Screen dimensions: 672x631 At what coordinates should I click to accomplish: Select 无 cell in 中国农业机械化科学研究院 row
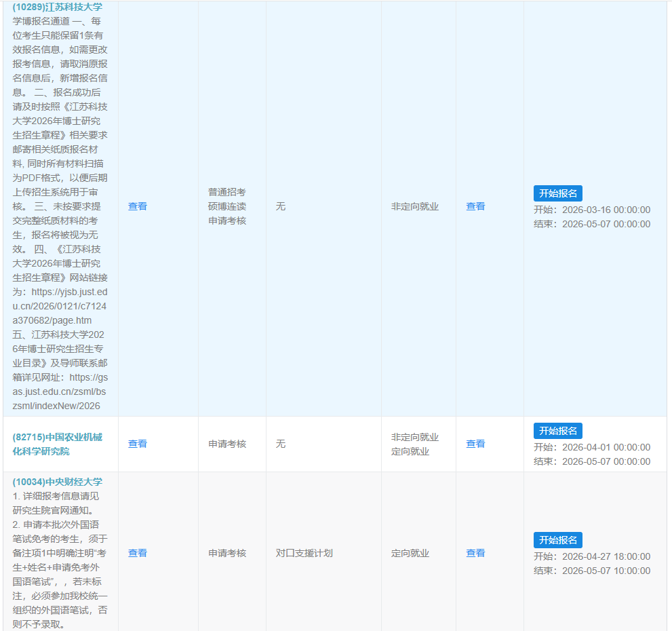pyautogui.click(x=281, y=444)
